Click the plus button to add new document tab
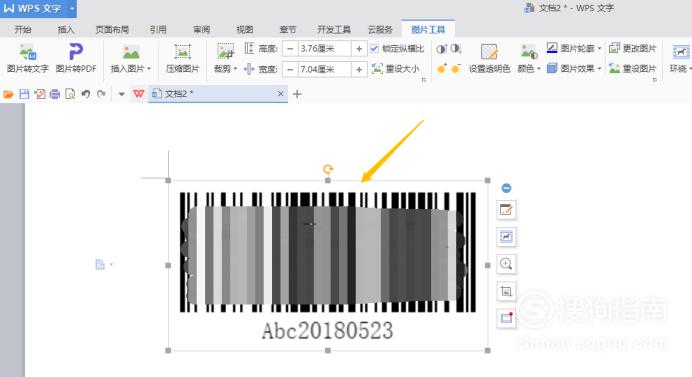The width and height of the screenshot is (692, 377). [x=297, y=94]
